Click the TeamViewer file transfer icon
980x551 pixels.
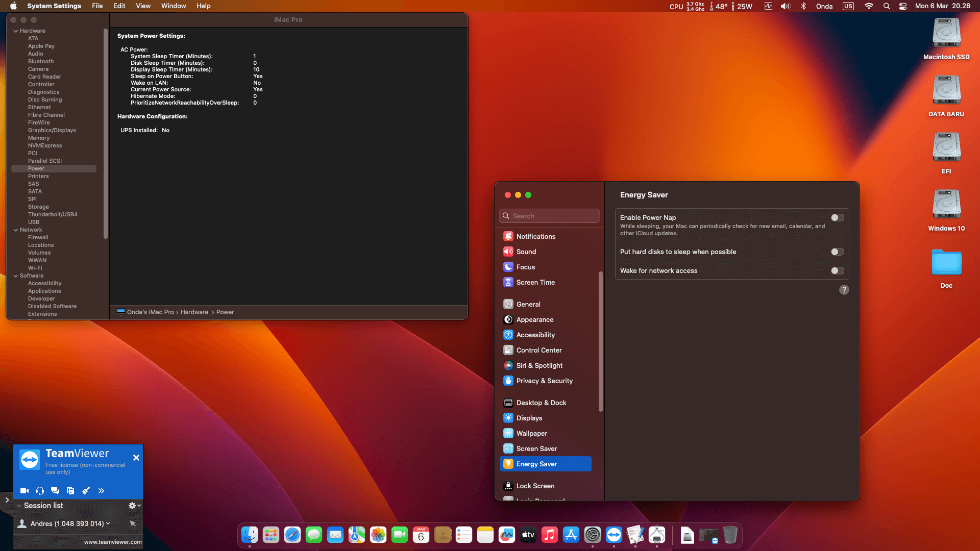tap(70, 491)
